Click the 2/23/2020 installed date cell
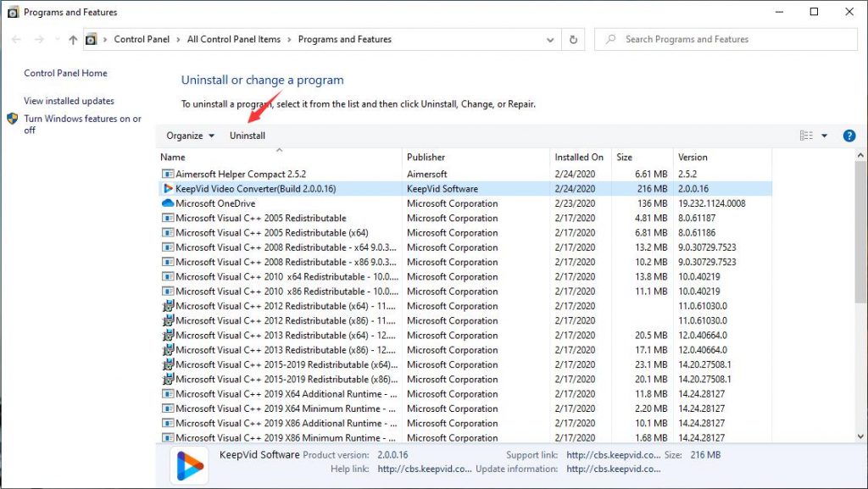Screen dimensions: 868x489 (576, 203)
